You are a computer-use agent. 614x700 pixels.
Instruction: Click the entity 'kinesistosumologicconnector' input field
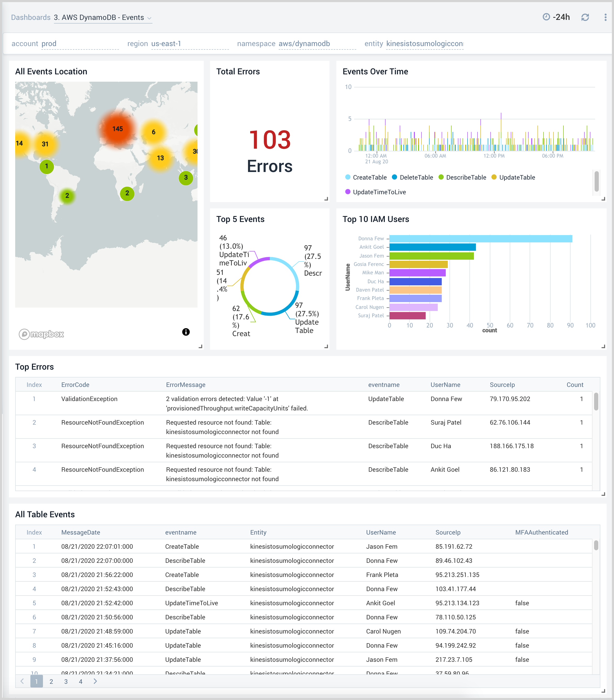425,43
